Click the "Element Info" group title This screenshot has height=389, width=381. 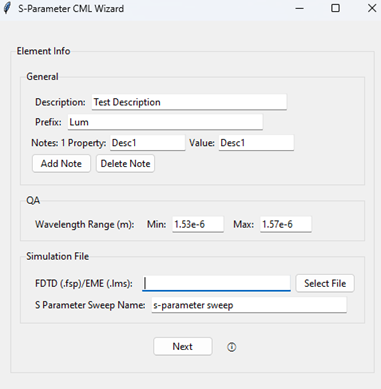(x=43, y=51)
